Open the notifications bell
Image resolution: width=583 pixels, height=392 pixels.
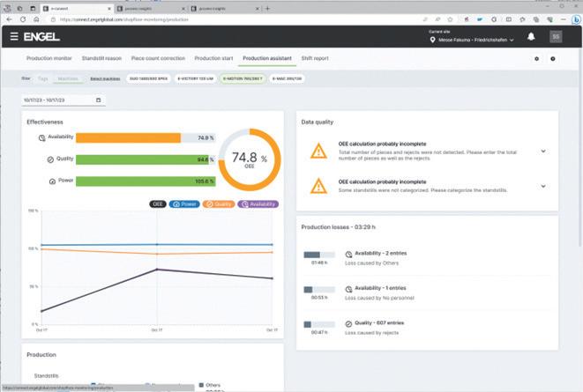[531, 36]
